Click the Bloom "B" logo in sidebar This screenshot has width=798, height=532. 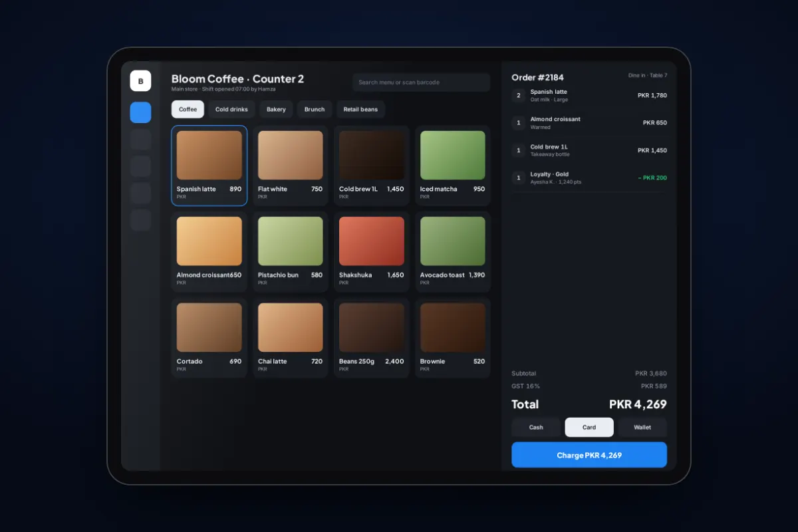140,80
